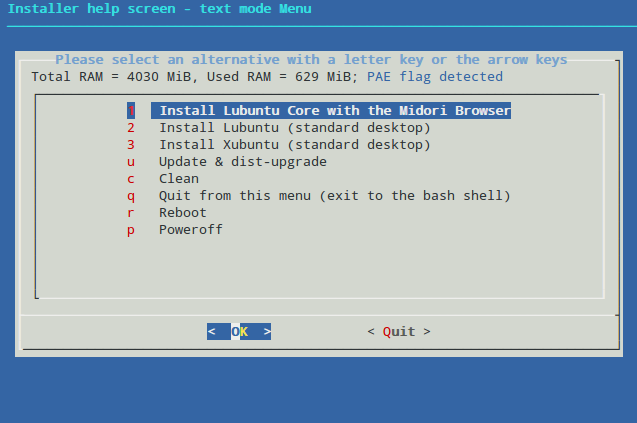Image resolution: width=637 pixels, height=423 pixels.
Task: Select the Clean menu entry
Action: [x=179, y=178]
